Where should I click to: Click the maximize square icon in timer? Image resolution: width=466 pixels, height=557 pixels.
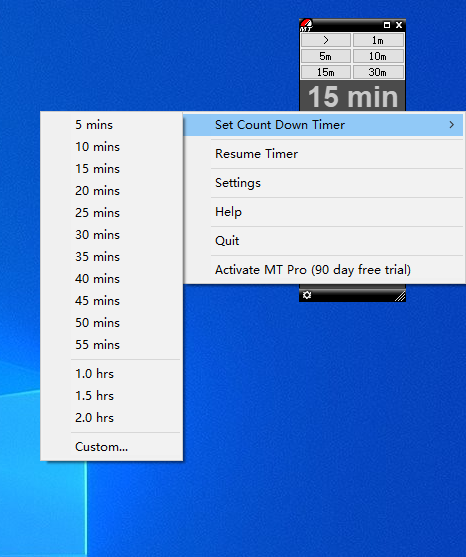[387, 25]
